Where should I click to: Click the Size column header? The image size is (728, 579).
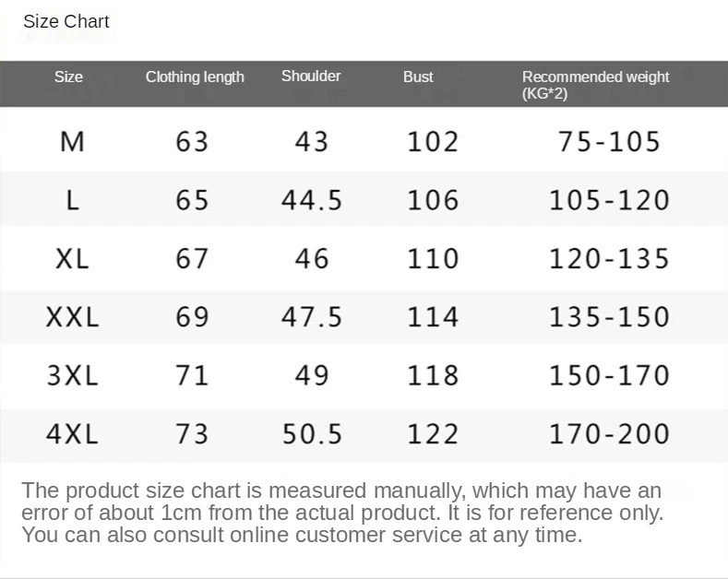[68, 77]
